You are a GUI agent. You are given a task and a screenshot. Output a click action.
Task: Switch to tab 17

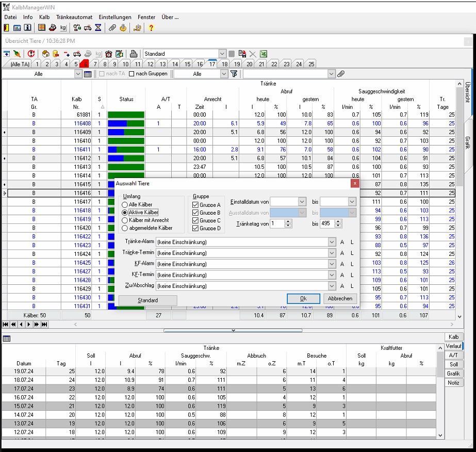pos(212,64)
